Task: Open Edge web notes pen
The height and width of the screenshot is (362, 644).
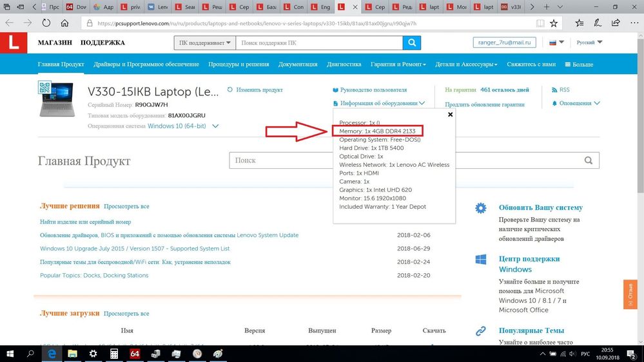Action: click(x=597, y=23)
